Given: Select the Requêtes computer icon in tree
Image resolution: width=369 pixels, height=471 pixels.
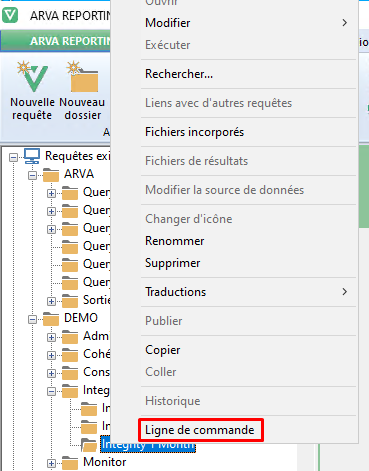Looking at the screenshot, I should click(32, 156).
